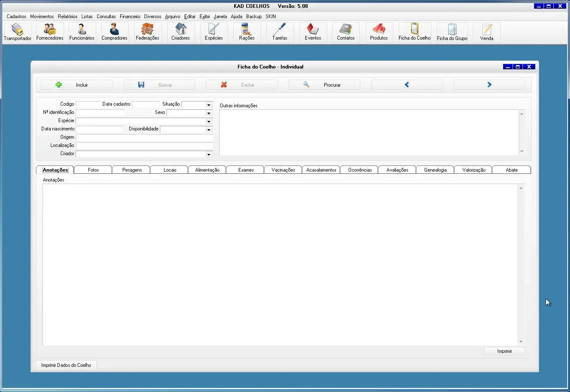
Task: Switch to the Vacinações tab
Action: [283, 170]
